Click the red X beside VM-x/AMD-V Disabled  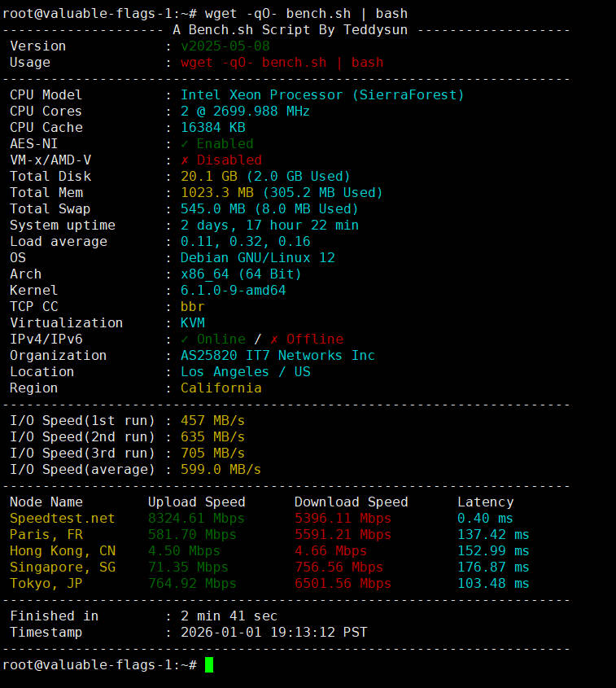(185, 160)
